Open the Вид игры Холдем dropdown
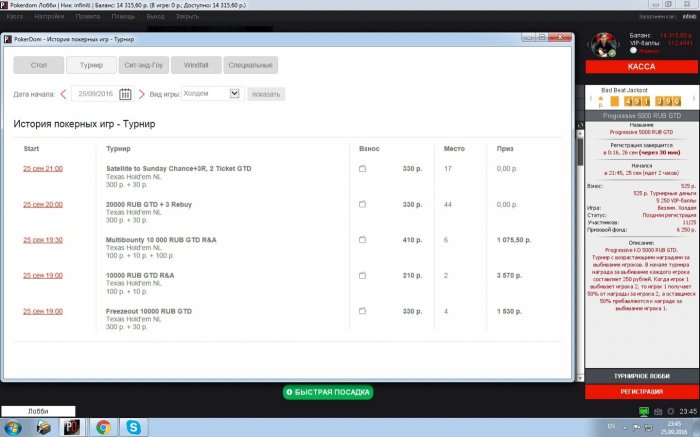700x437 pixels. [211, 94]
